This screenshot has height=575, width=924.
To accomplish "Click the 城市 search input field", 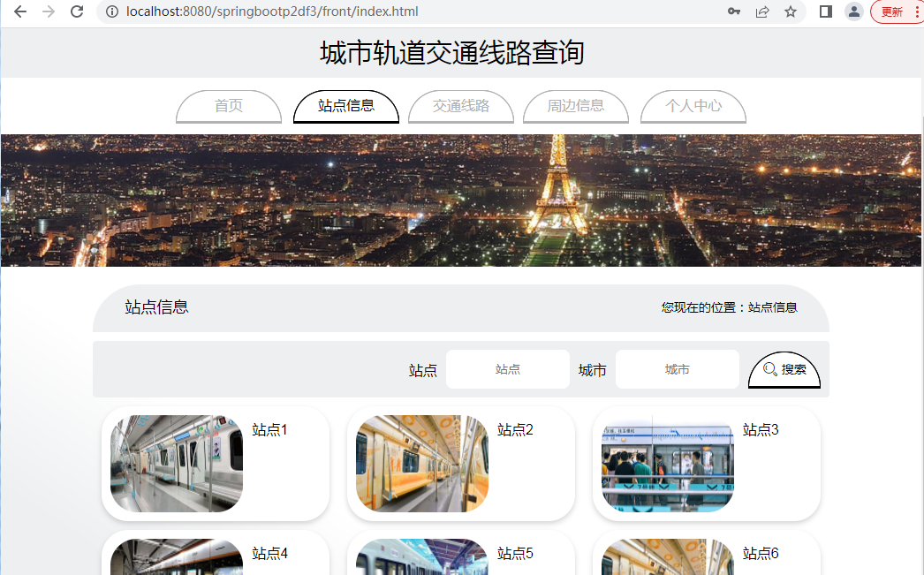I will pos(677,369).
